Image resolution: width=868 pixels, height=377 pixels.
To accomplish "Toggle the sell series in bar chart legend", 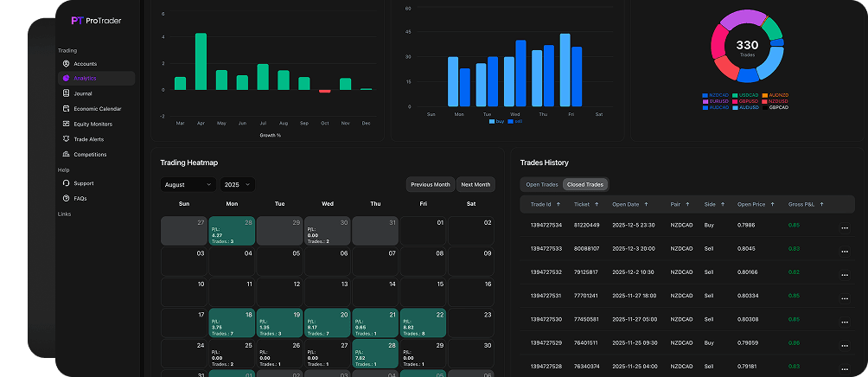I will coord(515,122).
